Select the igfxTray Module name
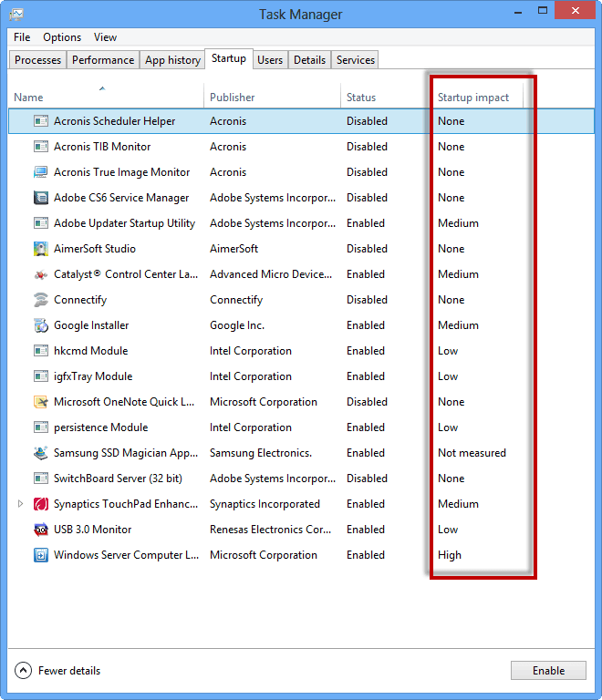The width and height of the screenshot is (602, 700). 93,376
